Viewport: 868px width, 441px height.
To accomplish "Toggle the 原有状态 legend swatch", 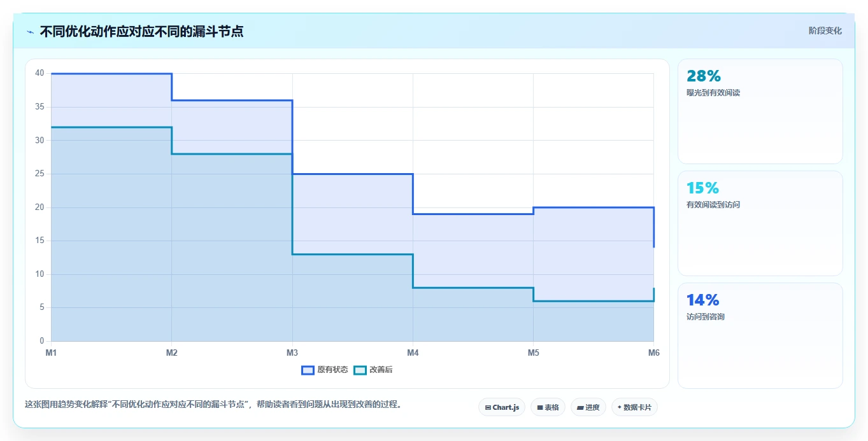I will coord(308,370).
